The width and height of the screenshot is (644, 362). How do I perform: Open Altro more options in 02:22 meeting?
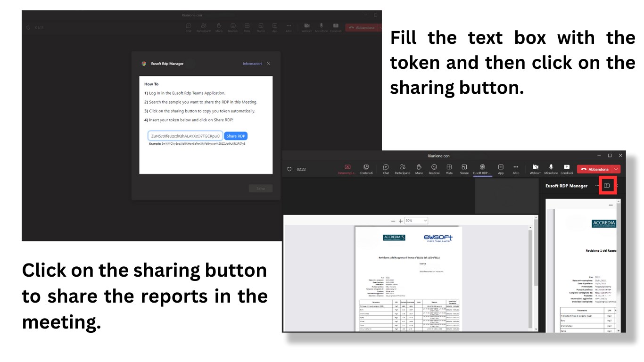pos(516,169)
